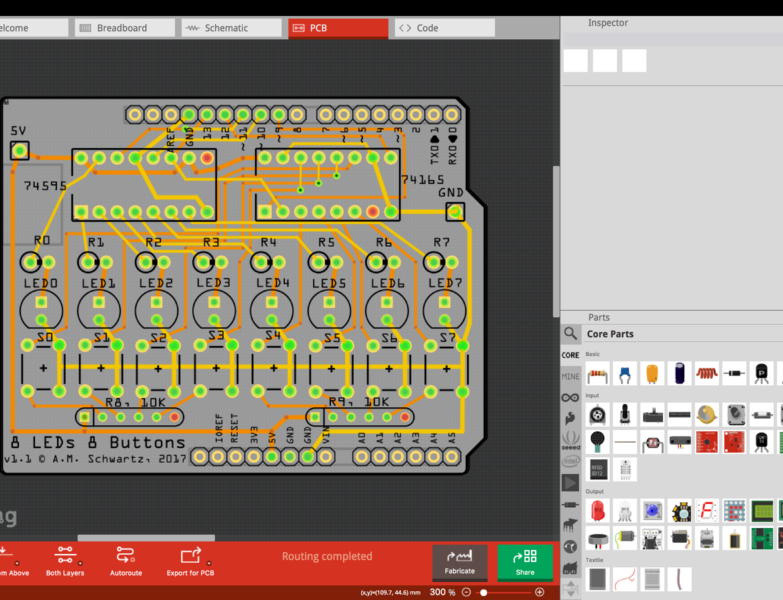Select the CORE parts bin
The height and width of the screenshot is (600, 783).
tap(570, 355)
